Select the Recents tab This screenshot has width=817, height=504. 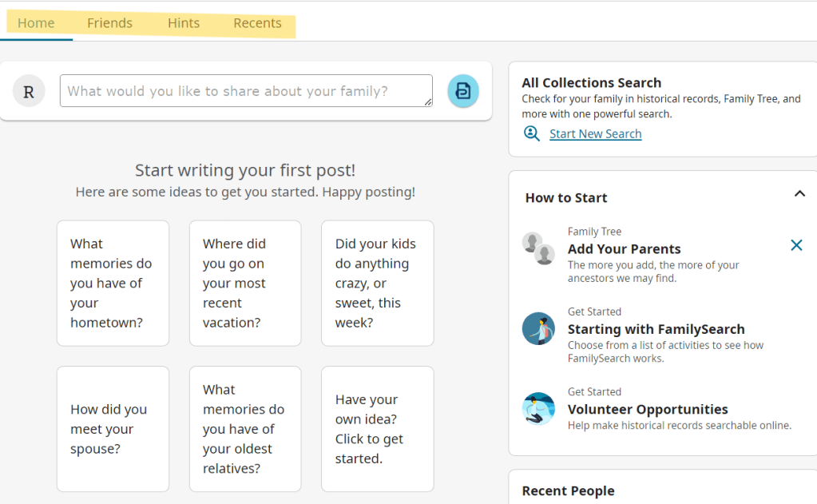tap(257, 23)
